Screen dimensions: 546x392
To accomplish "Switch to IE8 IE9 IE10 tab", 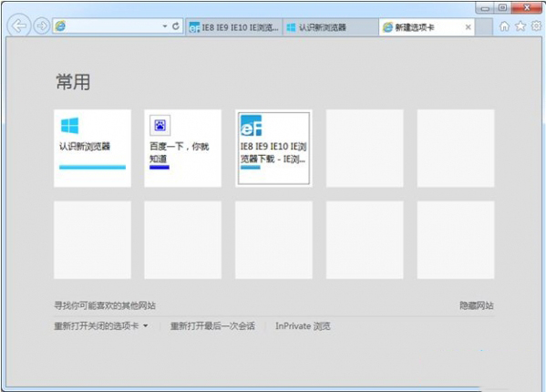I will click(x=233, y=27).
